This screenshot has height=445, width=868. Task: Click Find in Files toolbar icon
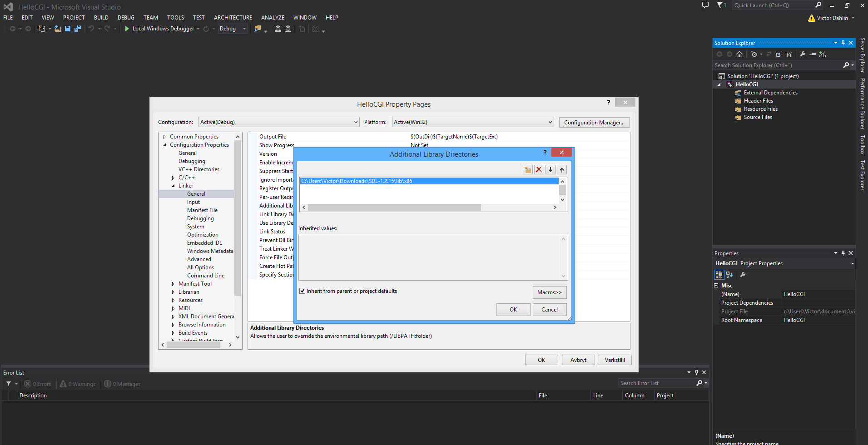click(x=258, y=29)
